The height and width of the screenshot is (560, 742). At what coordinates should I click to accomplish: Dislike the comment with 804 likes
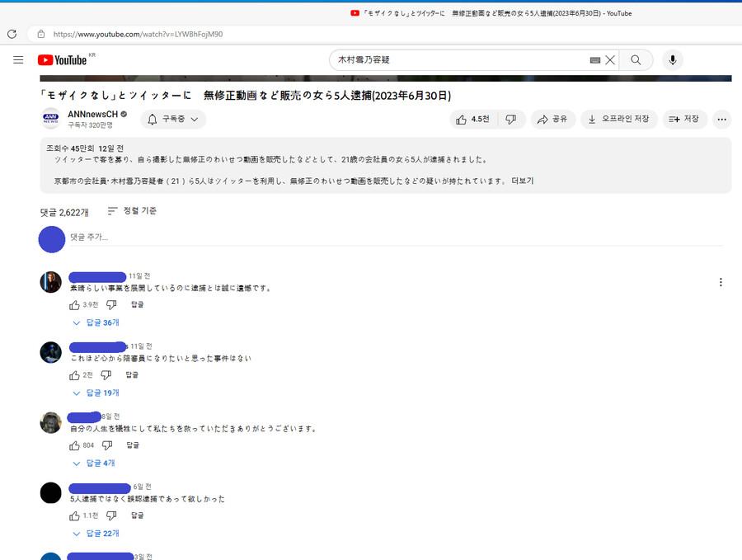(107, 445)
